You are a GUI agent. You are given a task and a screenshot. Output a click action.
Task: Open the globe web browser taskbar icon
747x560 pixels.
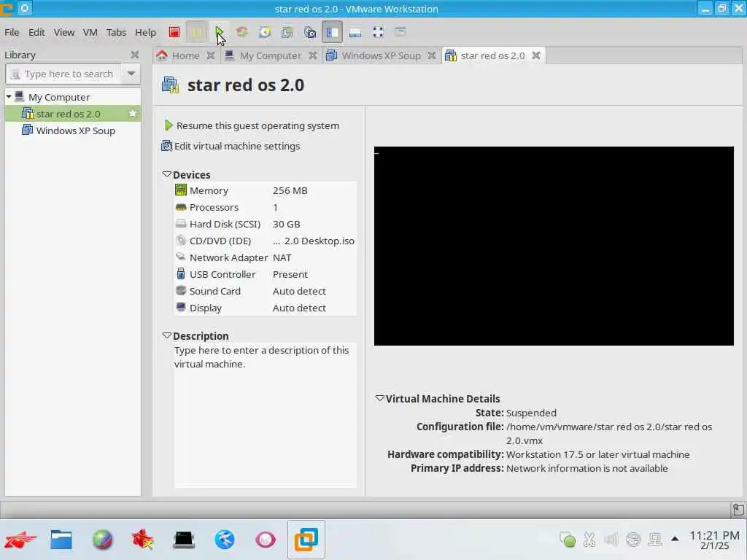[102, 540]
